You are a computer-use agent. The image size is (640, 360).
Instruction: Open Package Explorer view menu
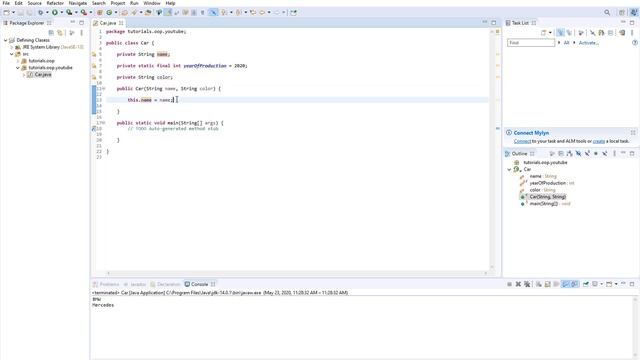click(x=81, y=33)
